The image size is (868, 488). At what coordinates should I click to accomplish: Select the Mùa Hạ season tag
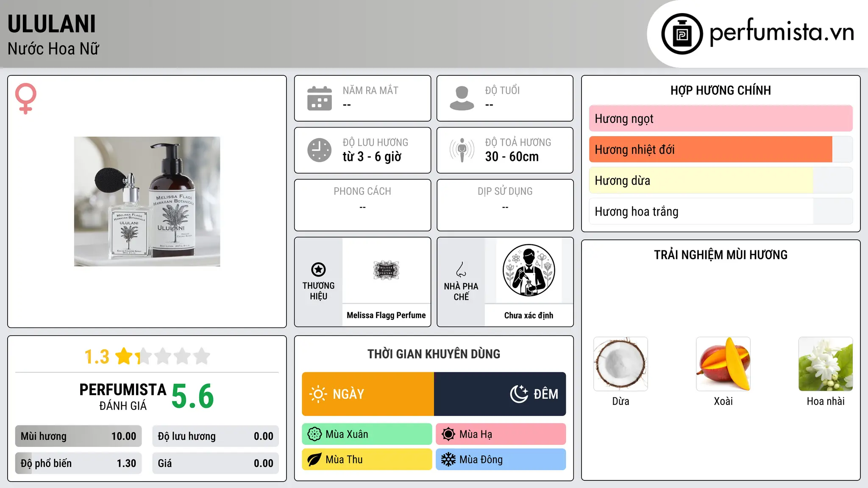501,434
